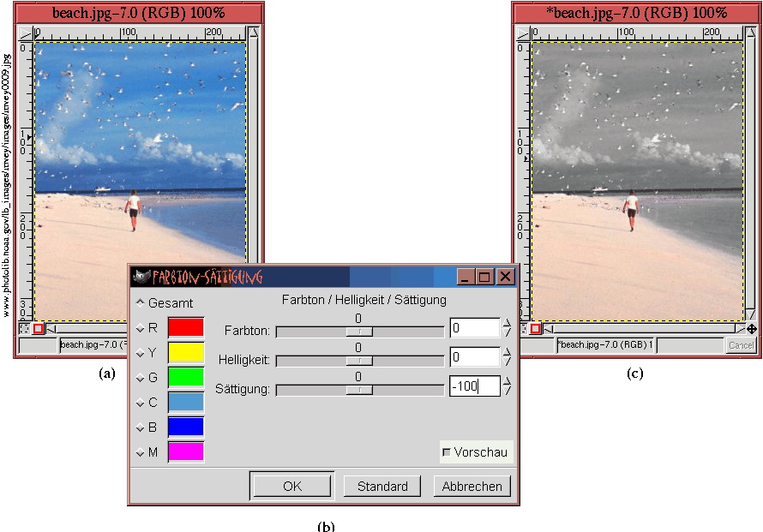
Task: Click the navigation cross icon in grayscale window
Action: pos(752,328)
